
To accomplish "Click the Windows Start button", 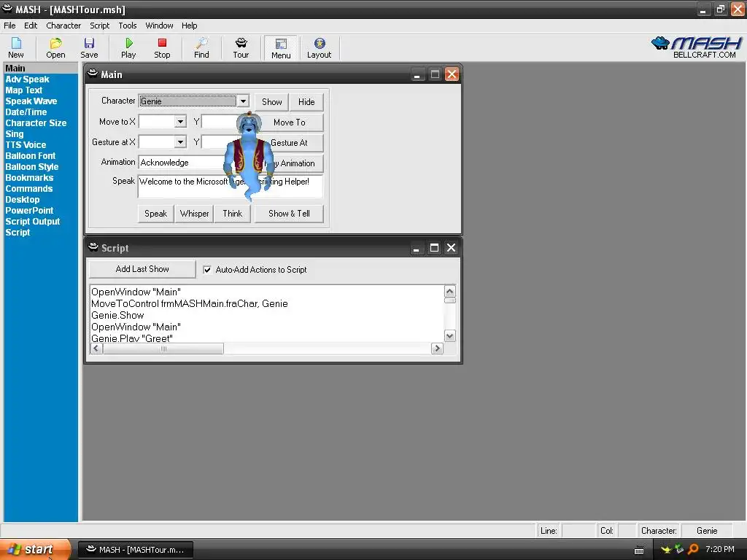I will (x=35, y=550).
